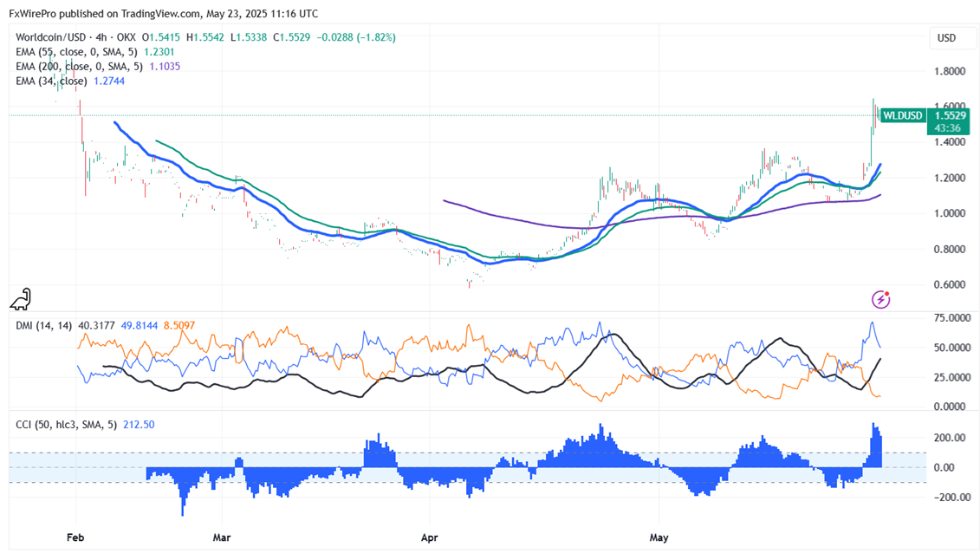Viewport: 980px width, 560px height.
Task: Click the Apr label on time axis
Action: tap(430, 537)
